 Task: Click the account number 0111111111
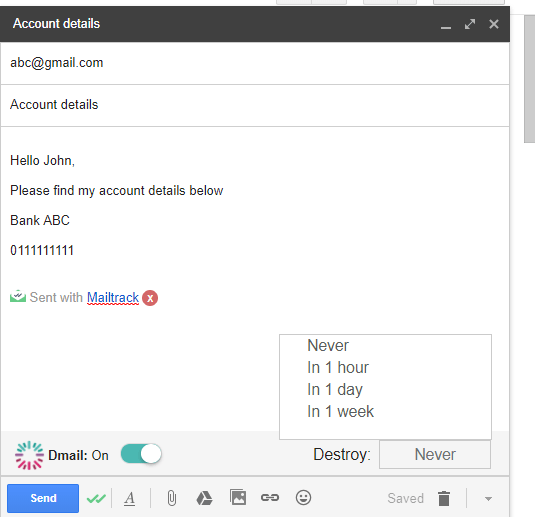pyautogui.click(x=42, y=250)
